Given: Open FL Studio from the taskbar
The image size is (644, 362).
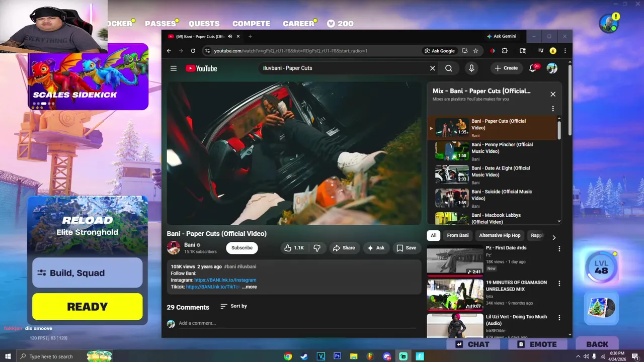Looking at the screenshot, I should pos(370,356).
